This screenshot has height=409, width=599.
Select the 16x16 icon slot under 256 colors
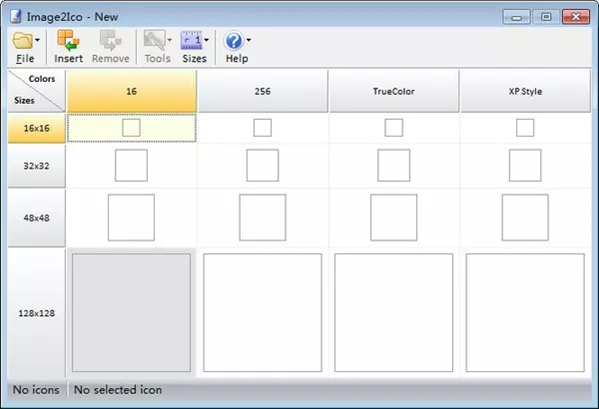click(262, 128)
